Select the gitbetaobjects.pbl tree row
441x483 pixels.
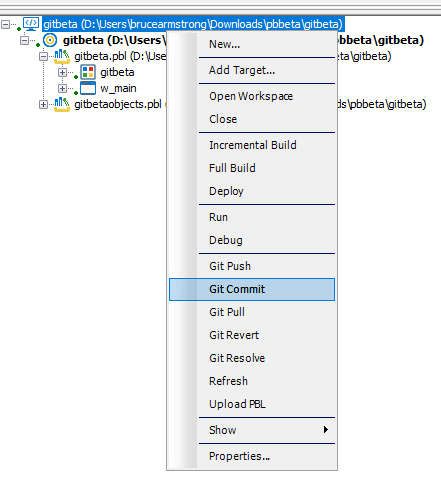(x=118, y=104)
